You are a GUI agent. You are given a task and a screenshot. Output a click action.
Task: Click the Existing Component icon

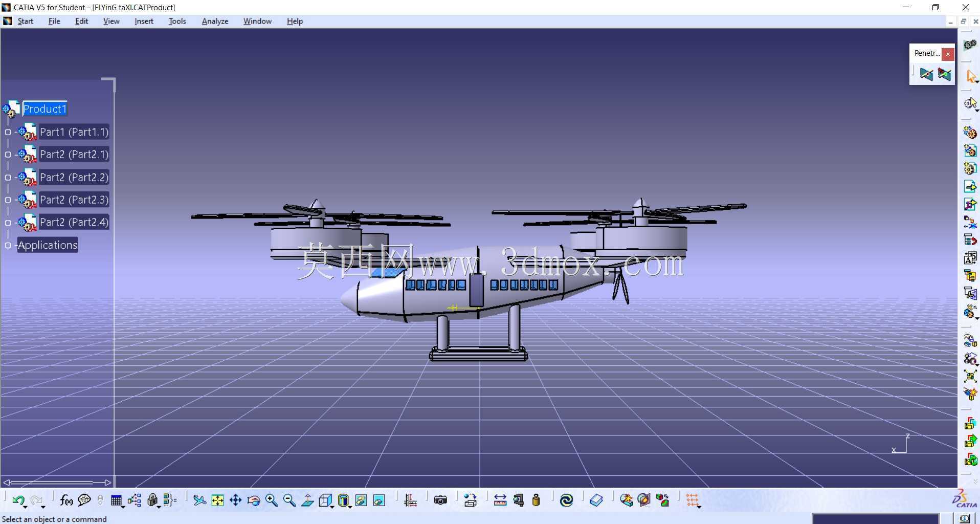[970, 186]
